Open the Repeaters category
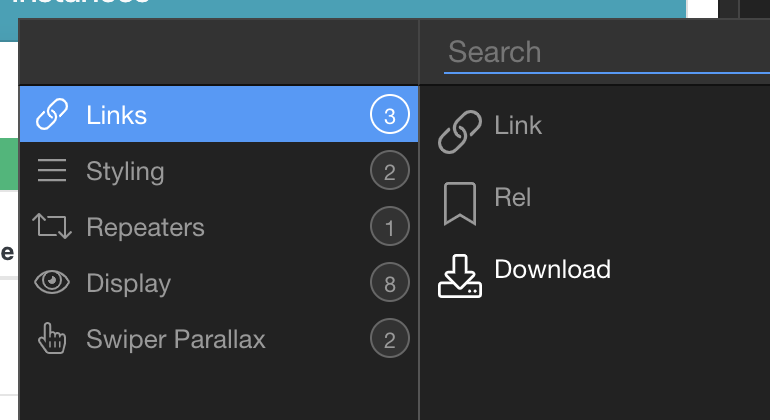 point(145,227)
